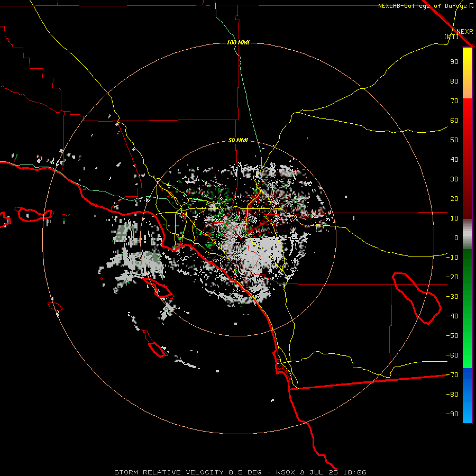Click the 100 NMI range ring label

coord(238,42)
